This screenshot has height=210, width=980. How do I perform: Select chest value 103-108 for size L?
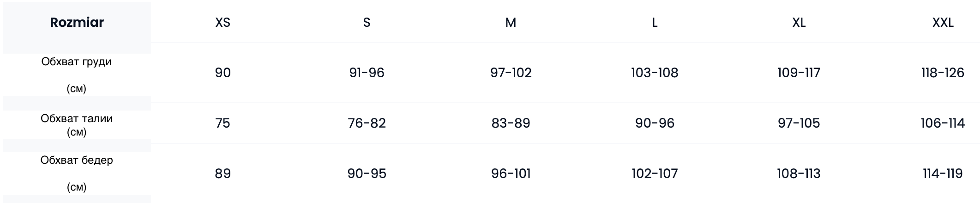tap(655, 73)
